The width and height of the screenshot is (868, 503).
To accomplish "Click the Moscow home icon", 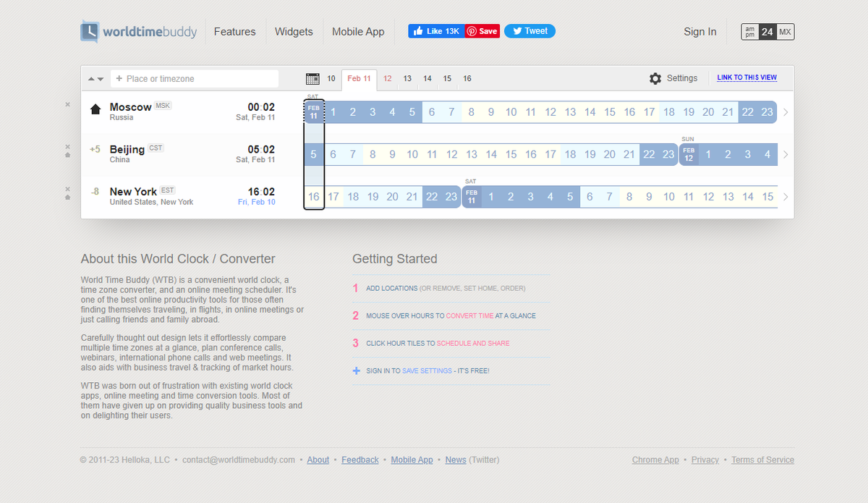I will (95, 109).
